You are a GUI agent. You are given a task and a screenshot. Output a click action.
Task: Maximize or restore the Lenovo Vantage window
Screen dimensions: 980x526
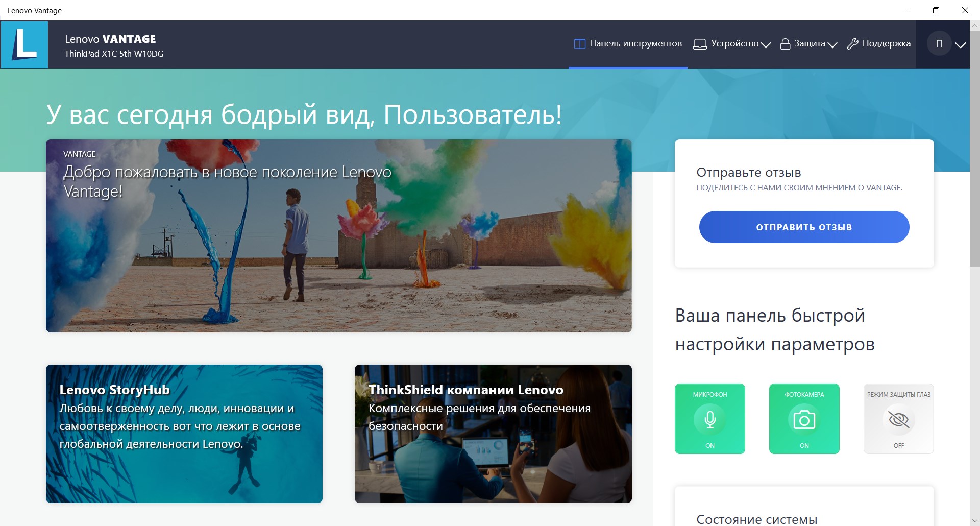936,10
